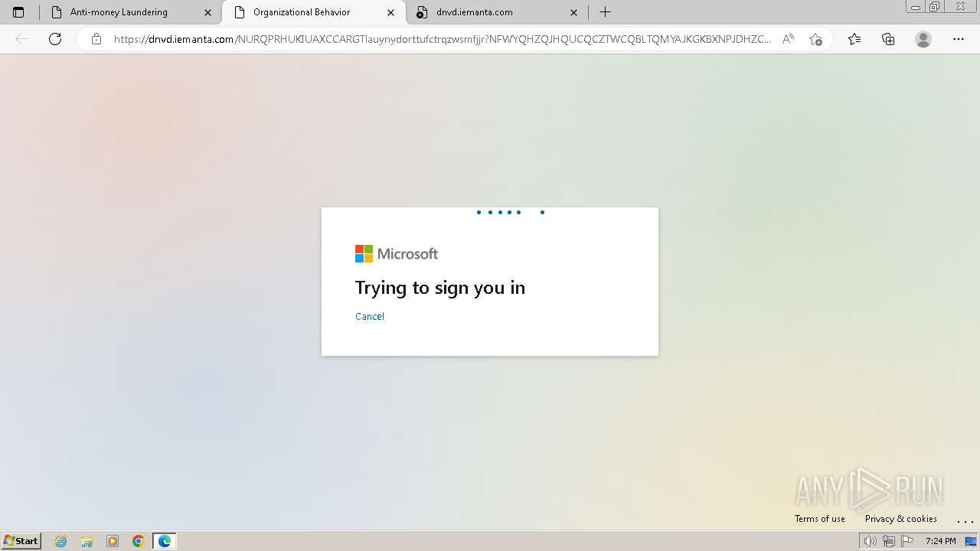Cancel the sign-in attempt
Image resolution: width=980 pixels, height=551 pixels.
pos(370,317)
